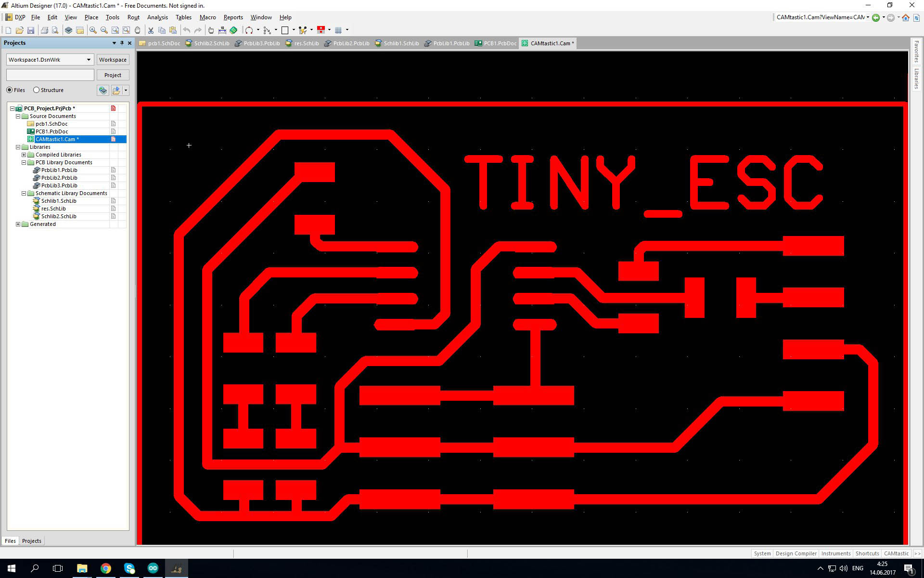Open print preview from the toolbar
The image size is (924, 578).
pyautogui.click(x=55, y=30)
